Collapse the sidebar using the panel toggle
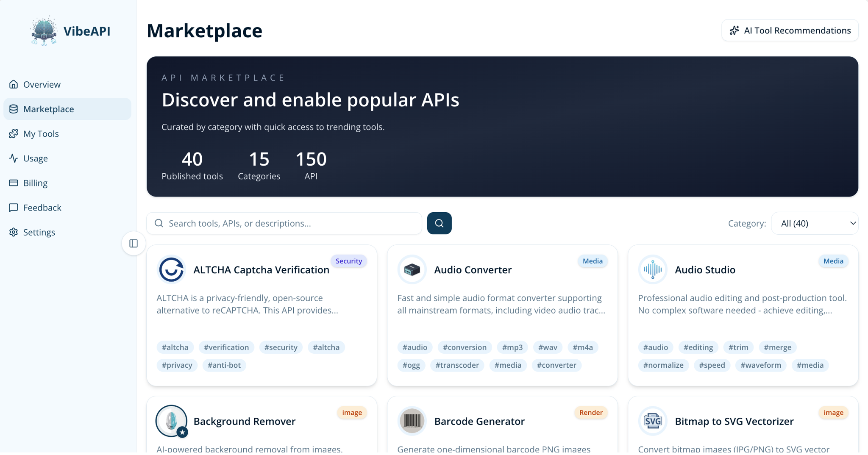The width and height of the screenshot is (868, 455). point(133,243)
